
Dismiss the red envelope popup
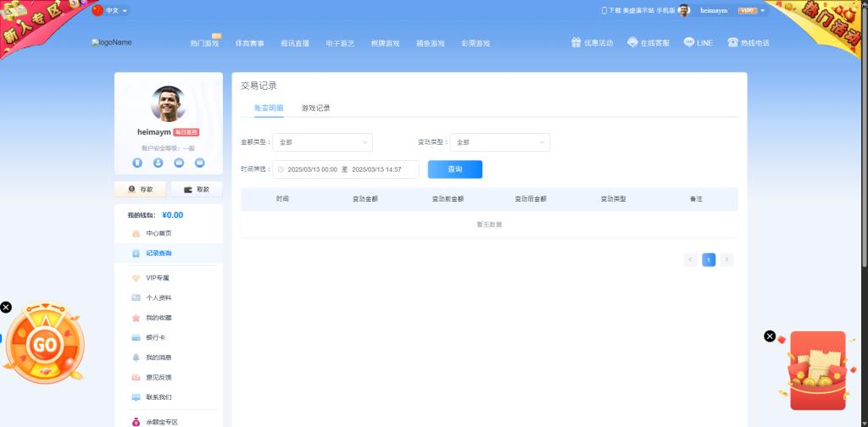click(x=770, y=336)
